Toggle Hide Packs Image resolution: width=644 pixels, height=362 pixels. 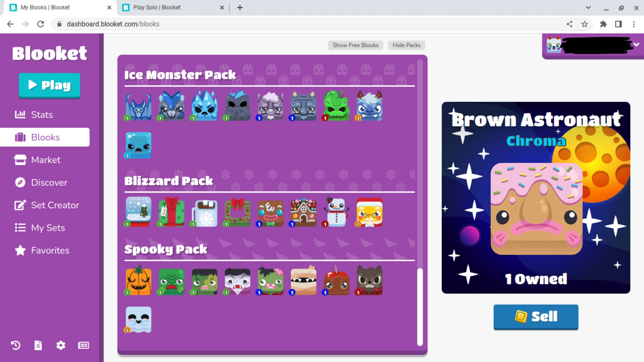click(x=406, y=45)
